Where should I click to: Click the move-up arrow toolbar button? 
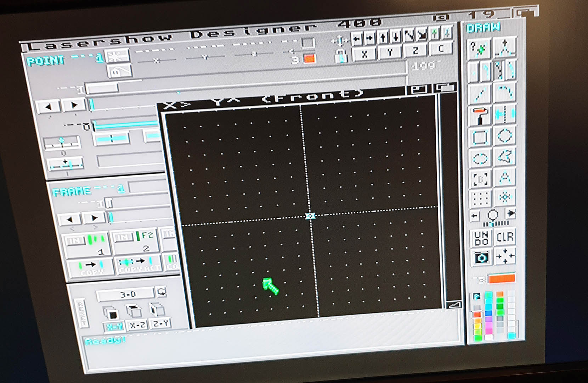point(383,37)
